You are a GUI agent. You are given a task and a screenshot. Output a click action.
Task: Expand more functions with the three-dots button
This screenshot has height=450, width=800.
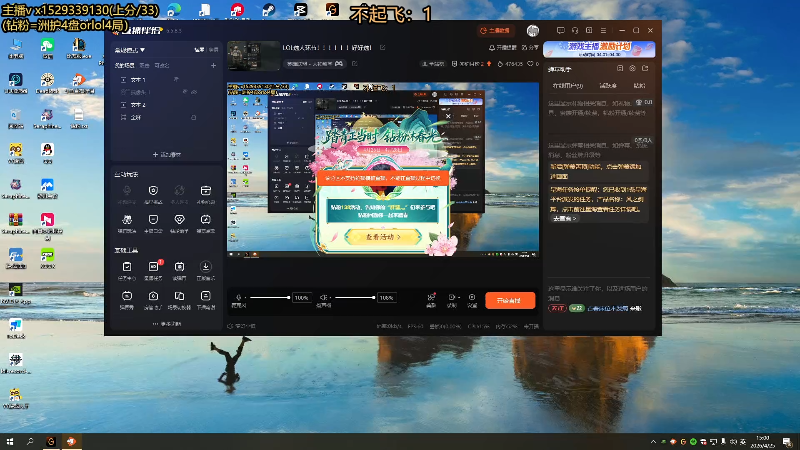166,323
